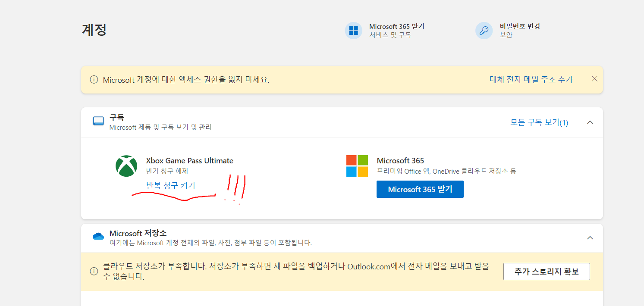The height and width of the screenshot is (306, 644).
Task: Click the 프리미엄 Office 앱 description text
Action: pos(446,171)
